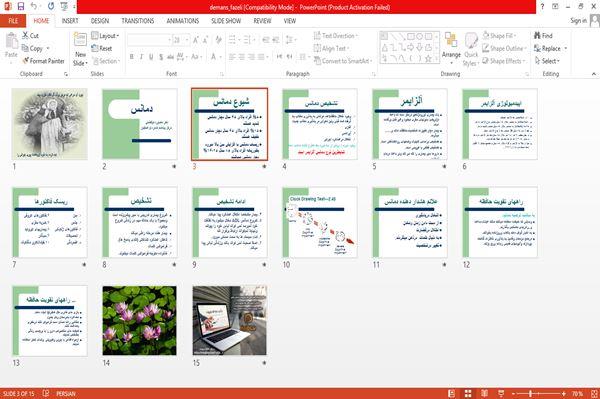This screenshot has width=600, height=399.
Task: Click Decrease Font Size icon
Action: click(x=205, y=39)
